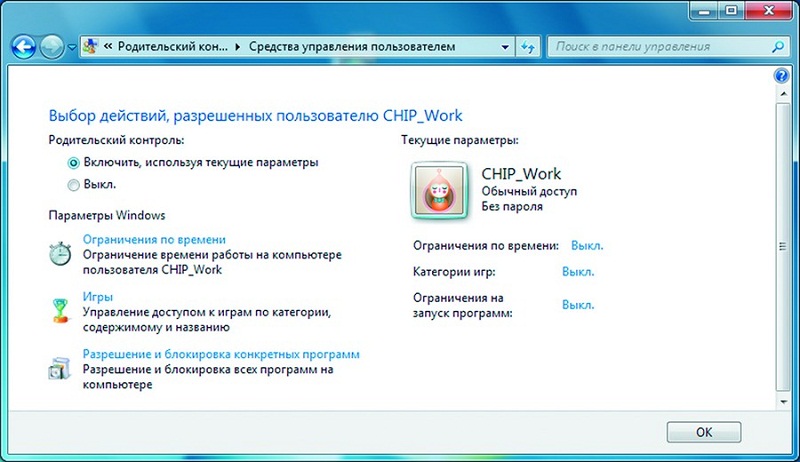Select the "Выкл." parental control radio button

point(73,185)
